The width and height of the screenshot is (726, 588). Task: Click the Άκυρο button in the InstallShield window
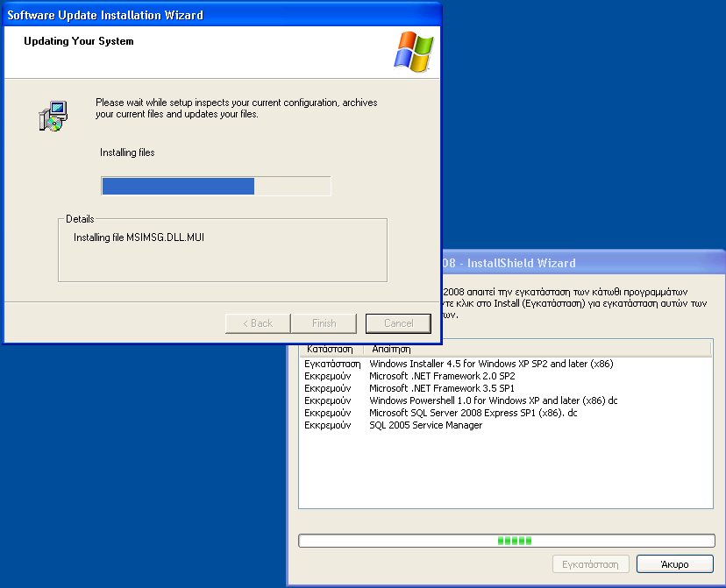[x=674, y=564]
